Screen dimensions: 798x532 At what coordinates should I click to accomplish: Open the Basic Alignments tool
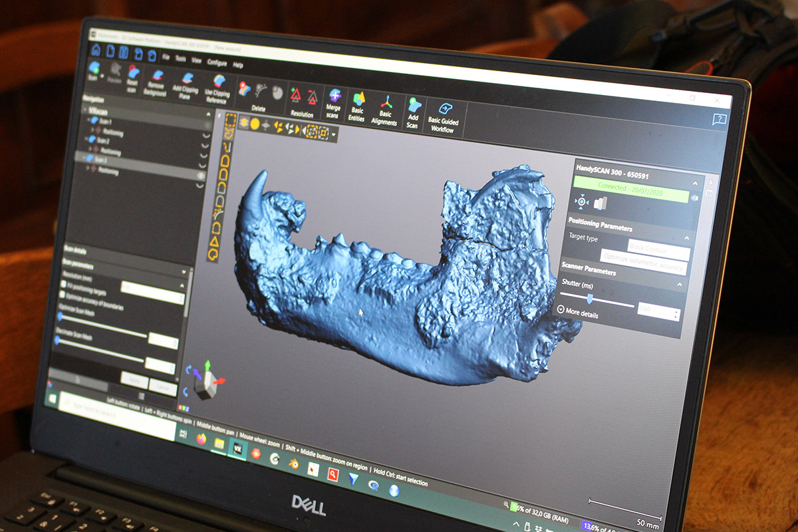click(385, 110)
